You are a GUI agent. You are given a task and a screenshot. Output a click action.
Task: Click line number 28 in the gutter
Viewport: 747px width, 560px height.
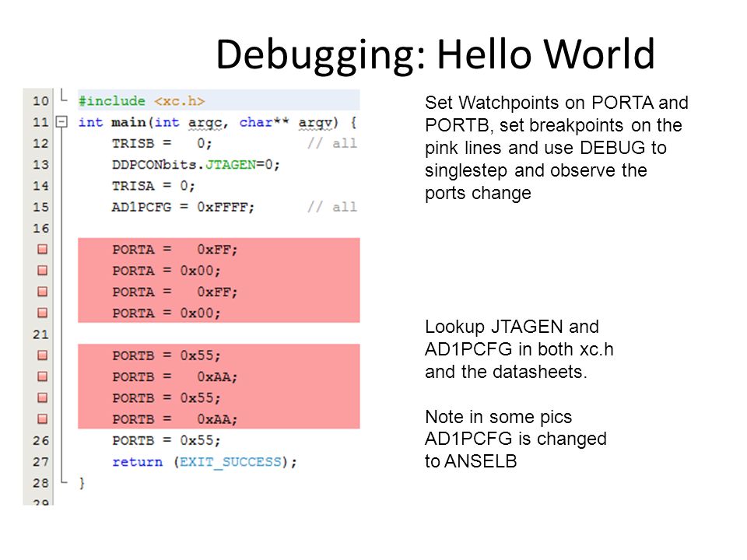41,483
